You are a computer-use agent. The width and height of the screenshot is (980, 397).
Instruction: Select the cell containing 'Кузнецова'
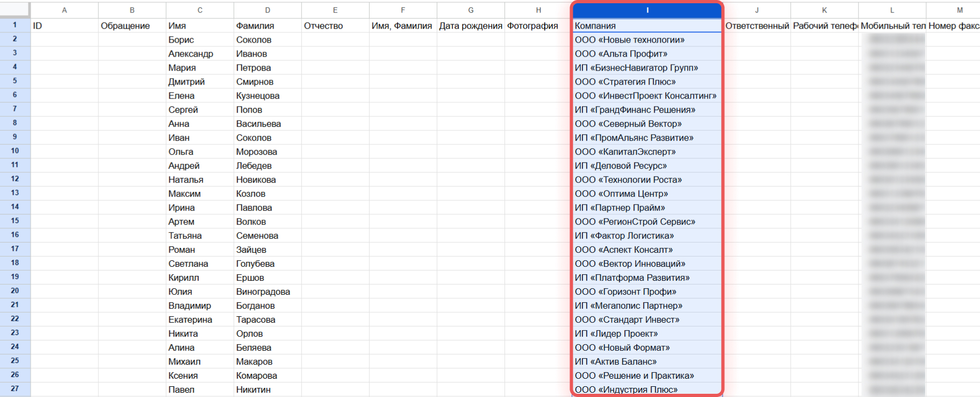[268, 96]
